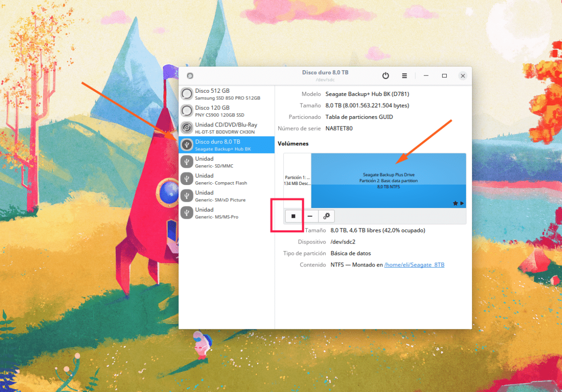The width and height of the screenshot is (562, 392).
Task: Unmount the partition with the stop button
Action: pyautogui.click(x=293, y=216)
